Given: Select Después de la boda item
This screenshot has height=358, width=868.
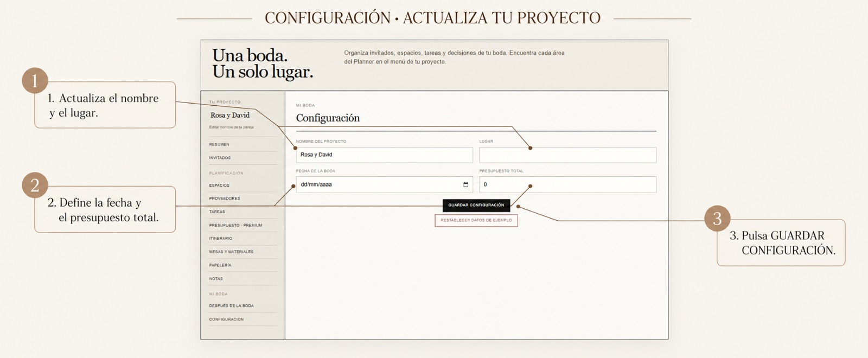Looking at the screenshot, I should (x=231, y=306).
